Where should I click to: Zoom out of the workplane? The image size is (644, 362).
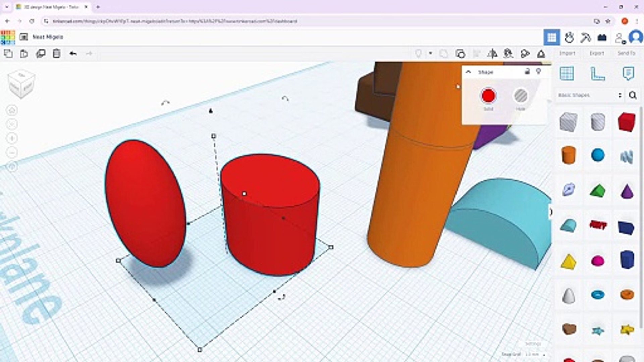[12, 153]
